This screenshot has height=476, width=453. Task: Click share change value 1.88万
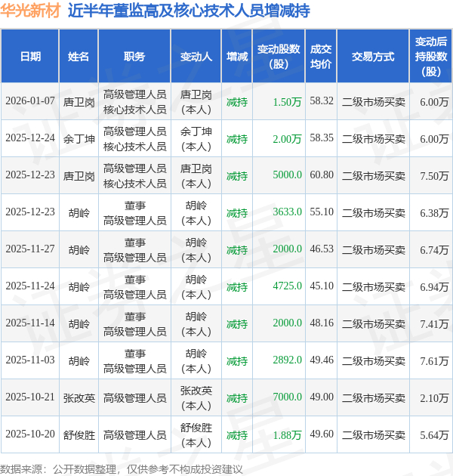[287, 435]
